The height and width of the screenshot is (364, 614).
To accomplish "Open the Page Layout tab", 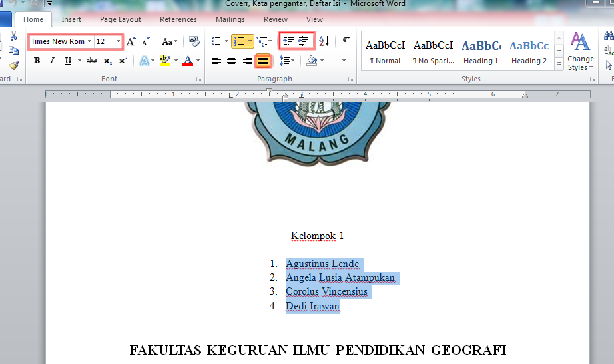I will click(x=121, y=19).
